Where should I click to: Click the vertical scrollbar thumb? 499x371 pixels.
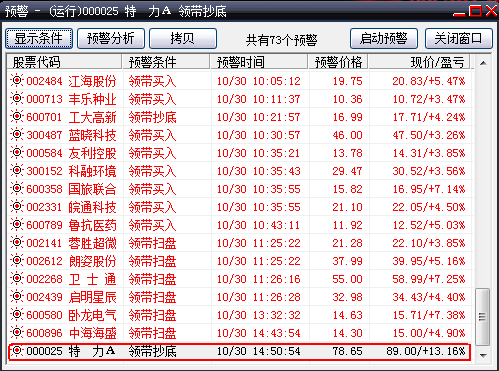tap(482, 317)
